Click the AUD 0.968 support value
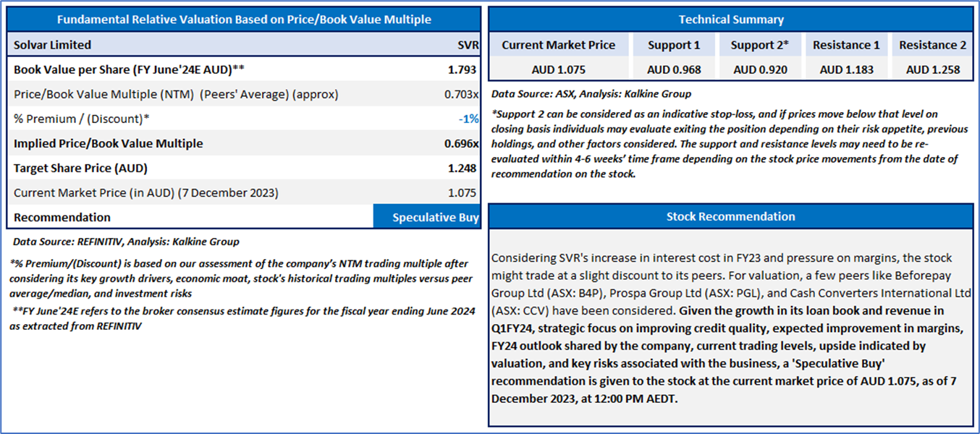 click(674, 70)
